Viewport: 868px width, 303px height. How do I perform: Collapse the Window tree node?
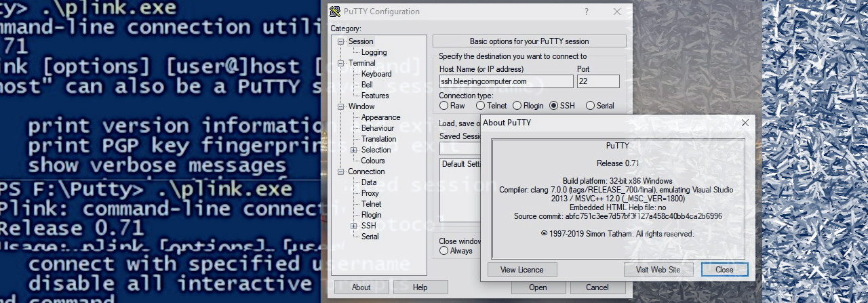[x=342, y=106]
